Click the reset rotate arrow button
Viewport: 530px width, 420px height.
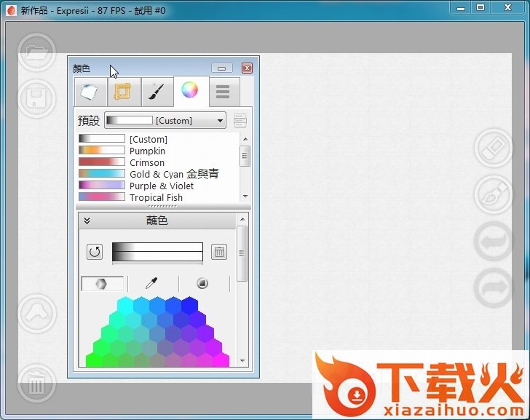[95, 252]
